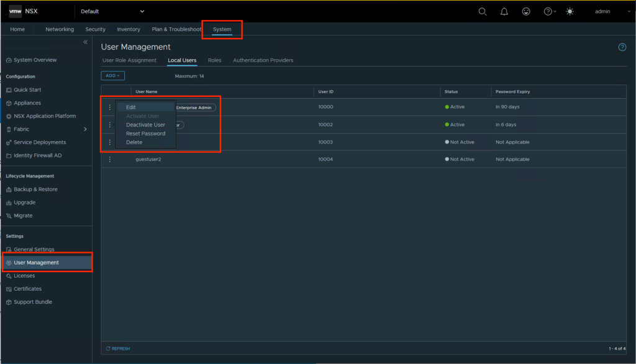
Task: Choose Reset Password in the context menu
Action: 145,134
